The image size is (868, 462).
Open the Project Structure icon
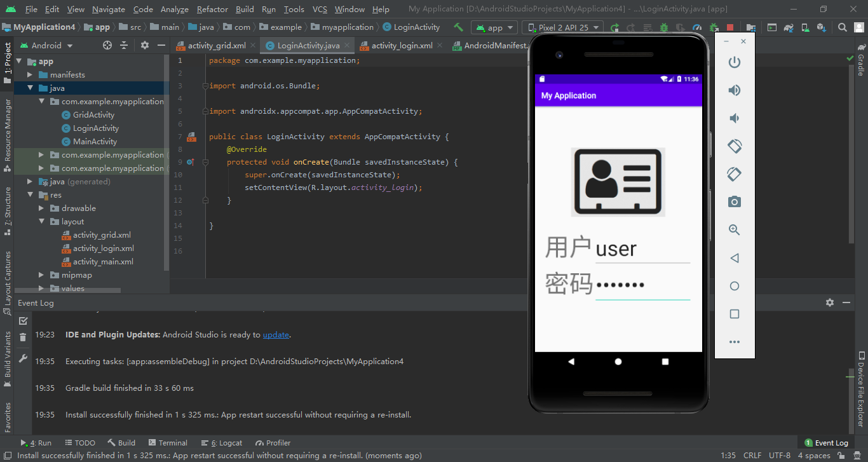tap(751, 27)
